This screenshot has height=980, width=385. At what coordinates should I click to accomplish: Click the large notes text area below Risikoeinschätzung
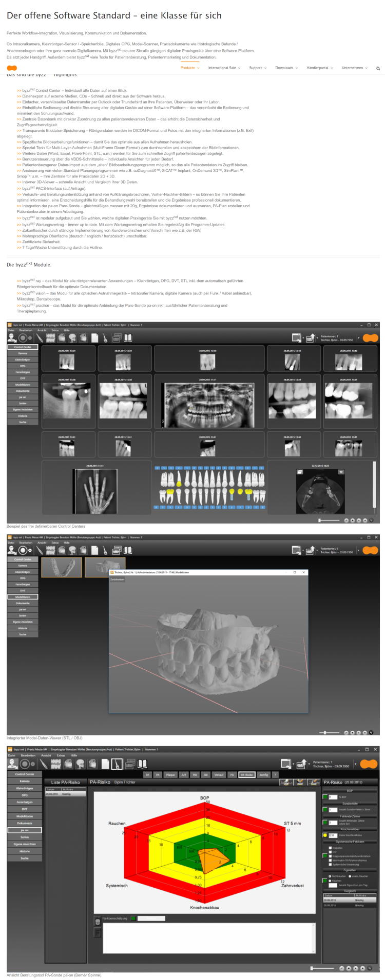click(209, 938)
